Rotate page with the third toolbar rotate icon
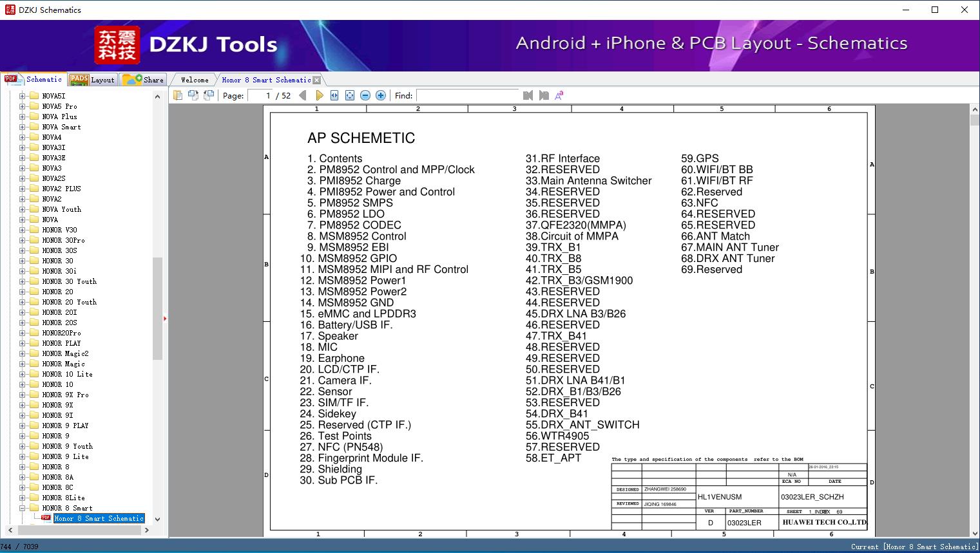980x553 pixels. pos(209,95)
